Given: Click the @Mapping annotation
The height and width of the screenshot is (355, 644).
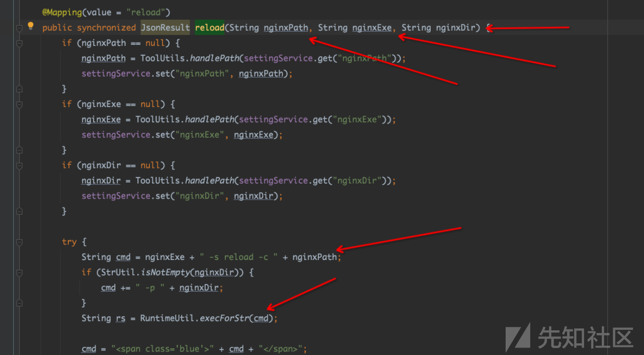Looking at the screenshot, I should coord(63,12).
